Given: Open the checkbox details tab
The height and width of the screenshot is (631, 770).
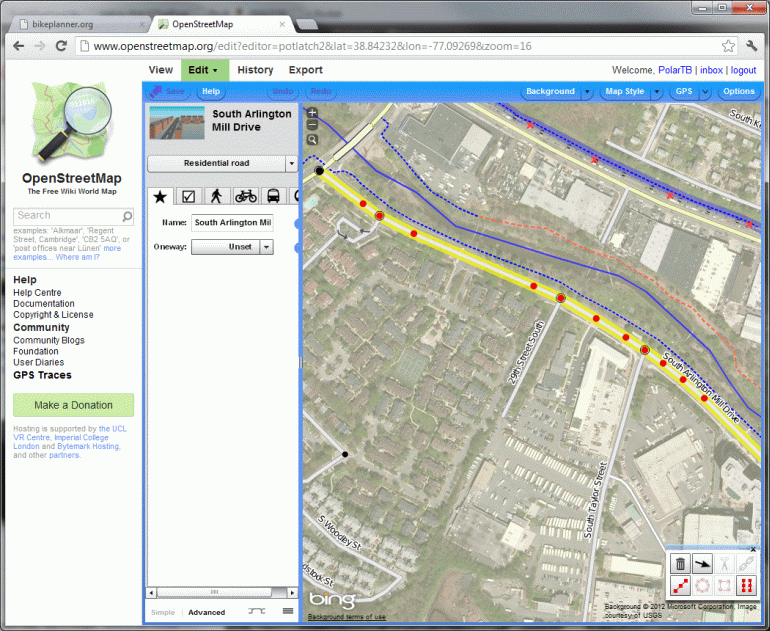Looking at the screenshot, I should (189, 196).
